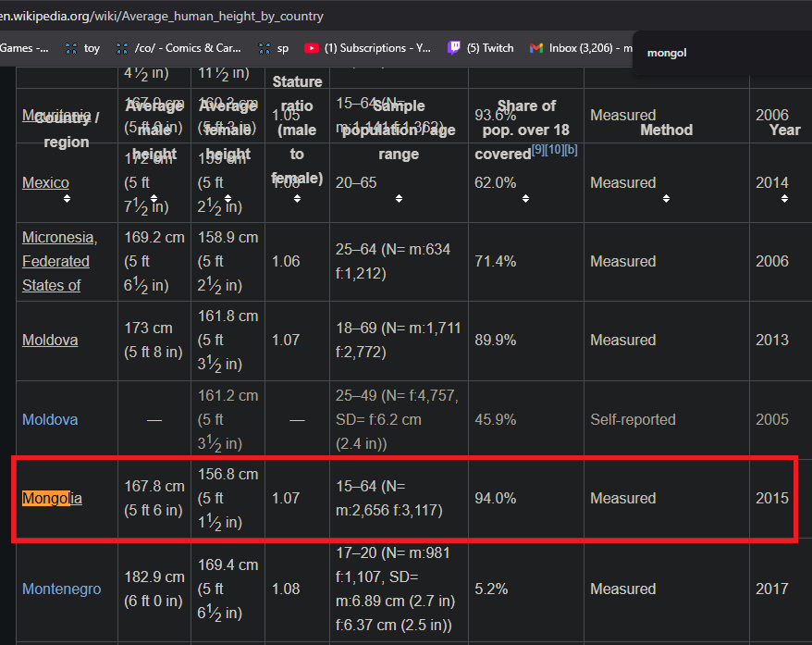Sort table by Average male height arrows

click(154, 198)
